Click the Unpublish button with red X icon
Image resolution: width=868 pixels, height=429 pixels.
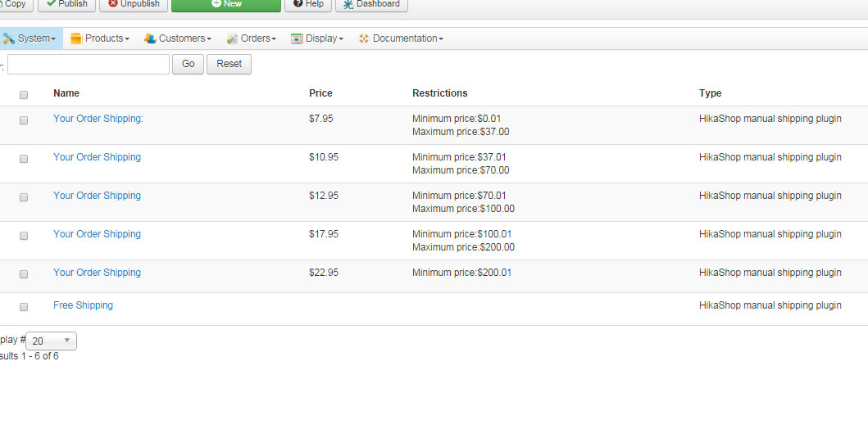tap(134, 4)
